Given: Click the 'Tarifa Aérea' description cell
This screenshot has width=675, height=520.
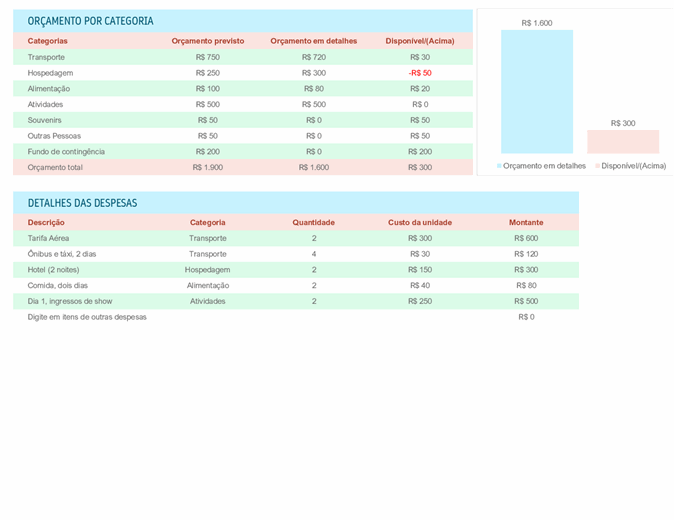Looking at the screenshot, I should pyautogui.click(x=50, y=238).
